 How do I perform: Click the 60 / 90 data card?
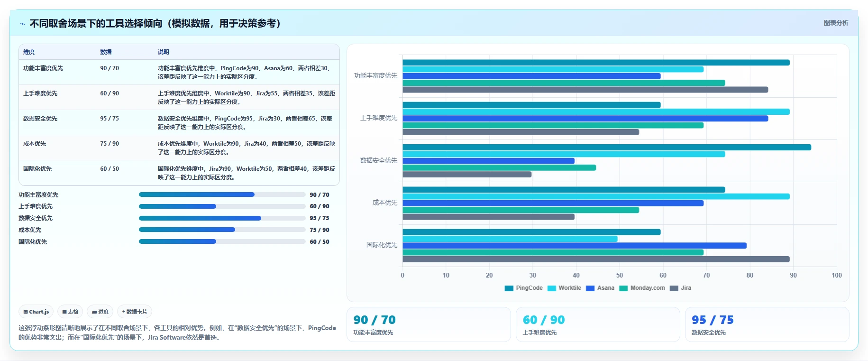pos(598,324)
